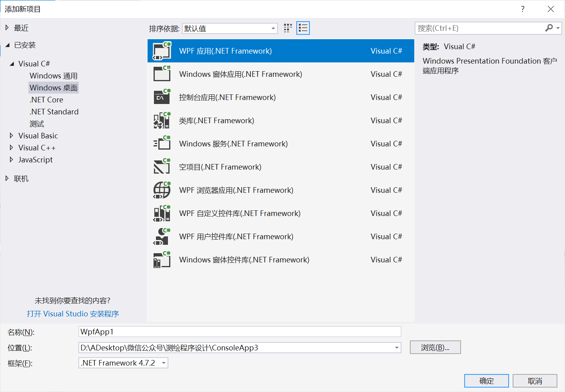Select Windows 通用 category

point(54,76)
